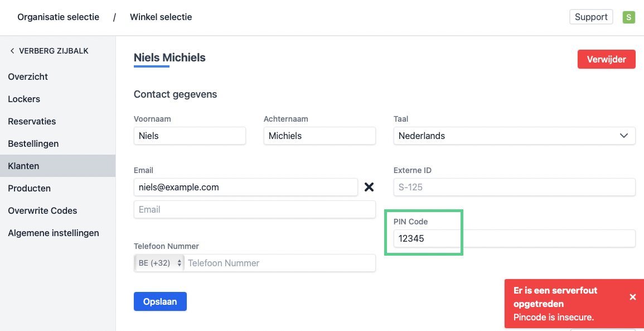
Task: Go to Lockers in the sidebar
Action: 24,99
